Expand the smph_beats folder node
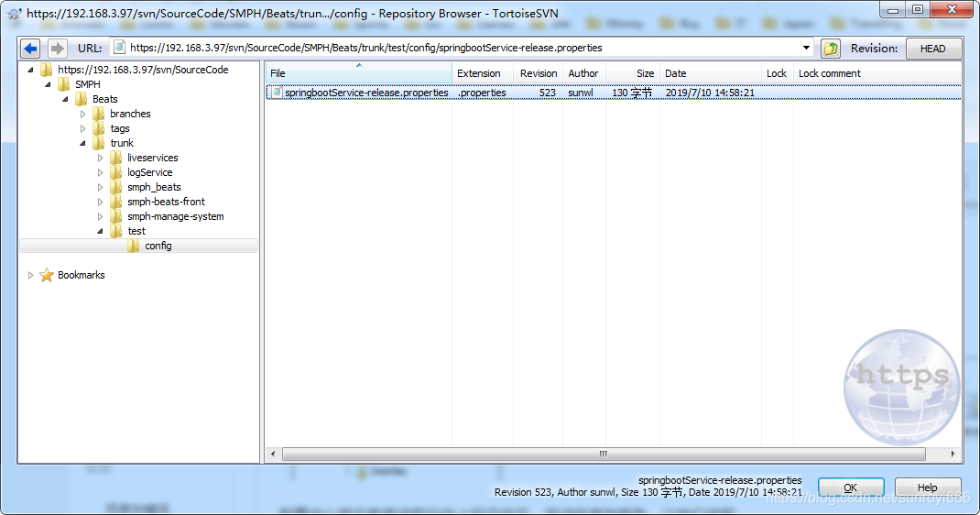Screen dimensions: 980x515 pyautogui.click(x=100, y=187)
